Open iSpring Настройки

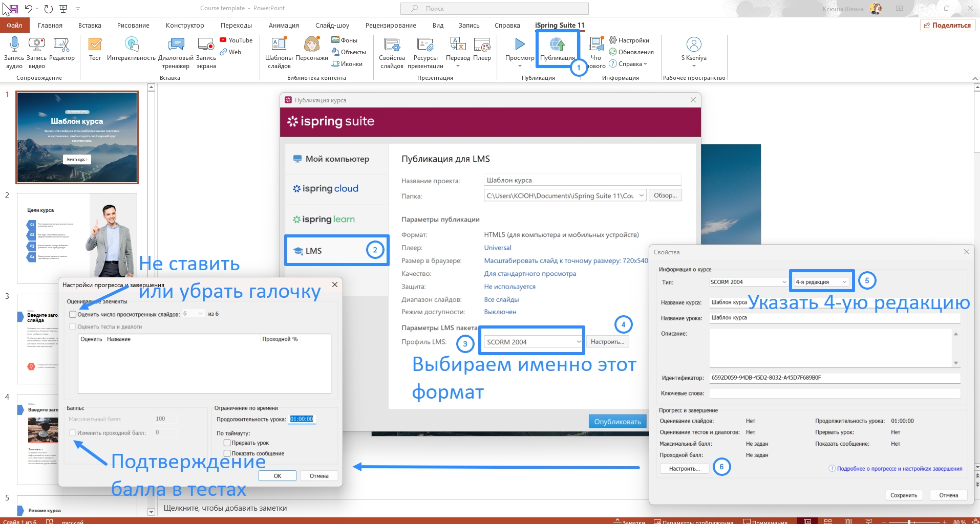[629, 40]
